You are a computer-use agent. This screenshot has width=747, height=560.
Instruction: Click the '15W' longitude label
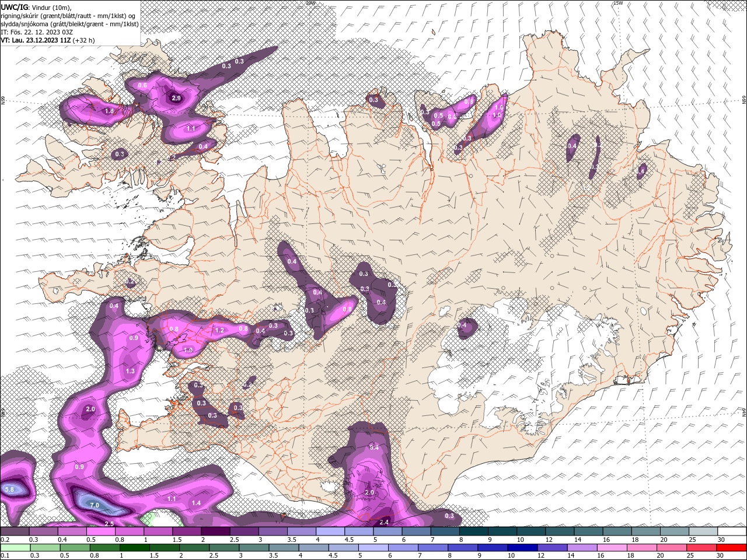pos(618,2)
